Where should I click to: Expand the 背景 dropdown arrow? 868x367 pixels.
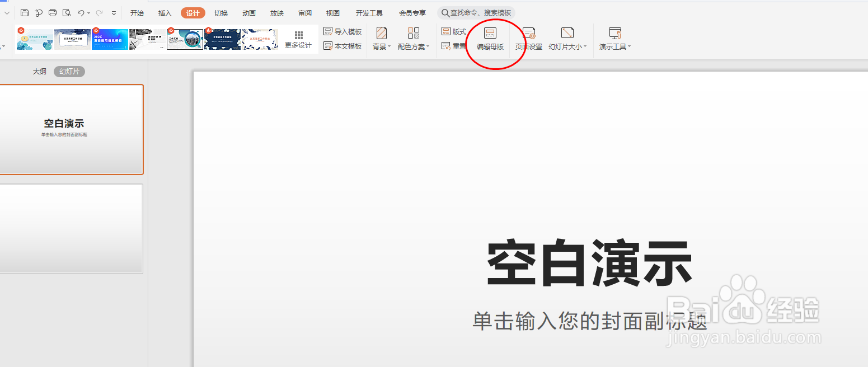pos(390,47)
